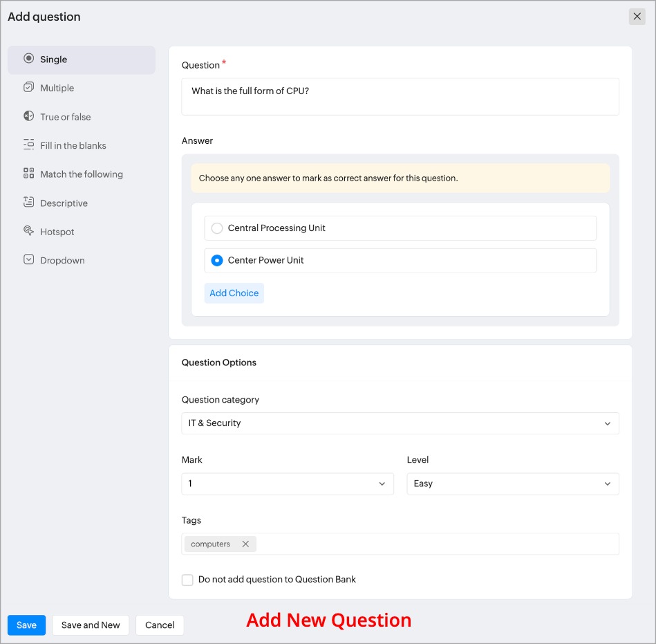
Task: Pick the True or false icon
Action: 28,116
